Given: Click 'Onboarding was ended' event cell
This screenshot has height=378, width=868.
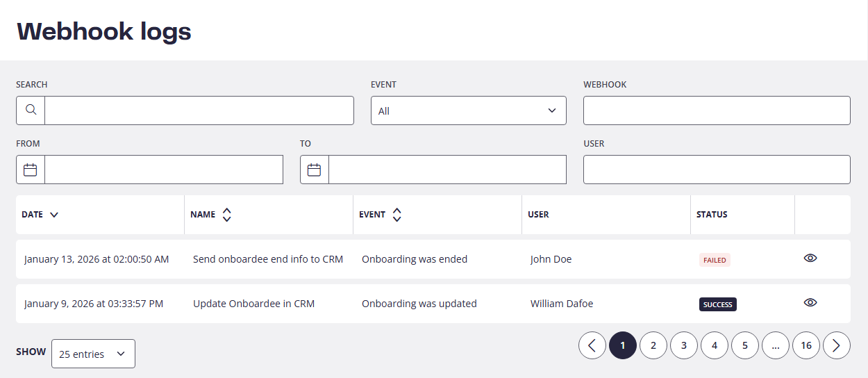Looking at the screenshot, I should pyautogui.click(x=415, y=259).
